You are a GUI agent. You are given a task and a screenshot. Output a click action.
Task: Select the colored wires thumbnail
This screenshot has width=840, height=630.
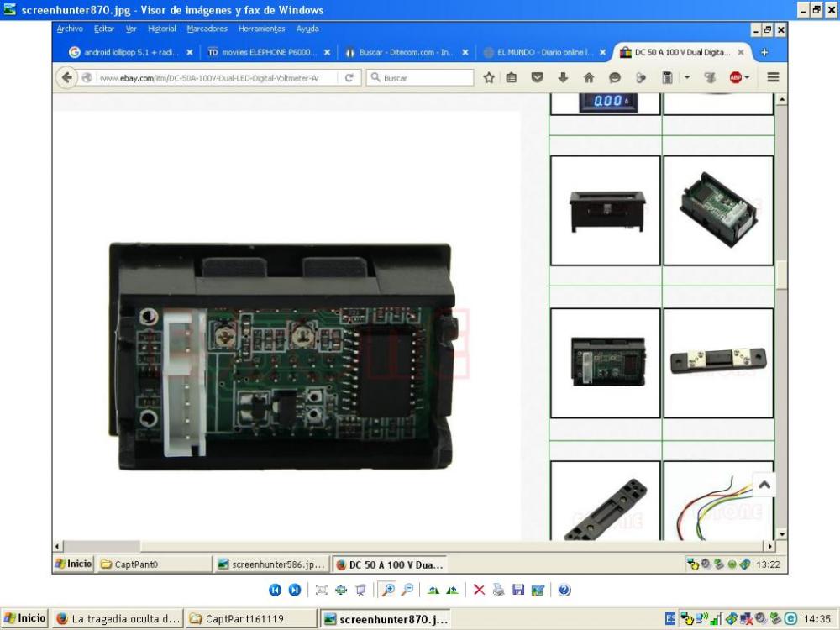point(718,501)
